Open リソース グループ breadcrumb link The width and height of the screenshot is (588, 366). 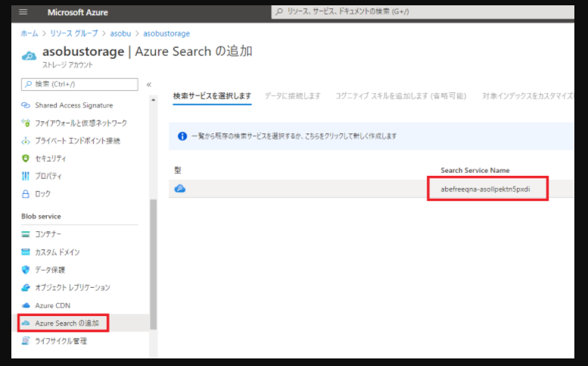(74, 33)
